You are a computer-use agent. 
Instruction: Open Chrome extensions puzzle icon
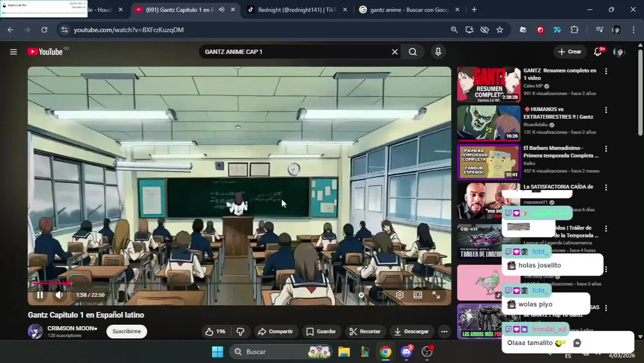point(574,30)
